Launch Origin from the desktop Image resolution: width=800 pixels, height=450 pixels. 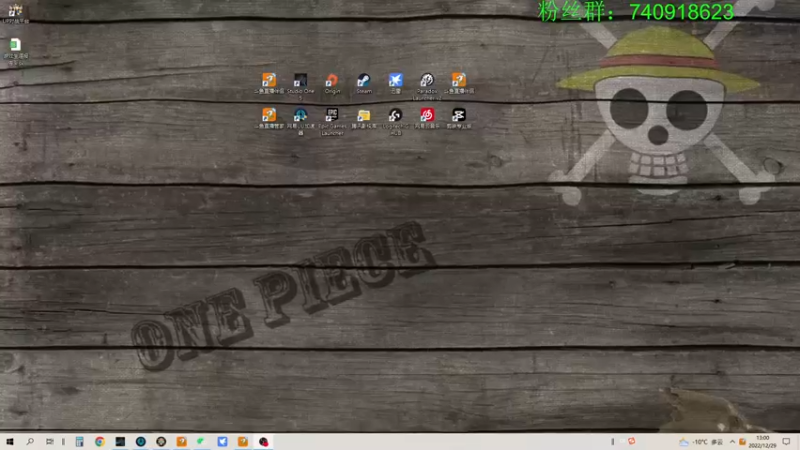332,84
